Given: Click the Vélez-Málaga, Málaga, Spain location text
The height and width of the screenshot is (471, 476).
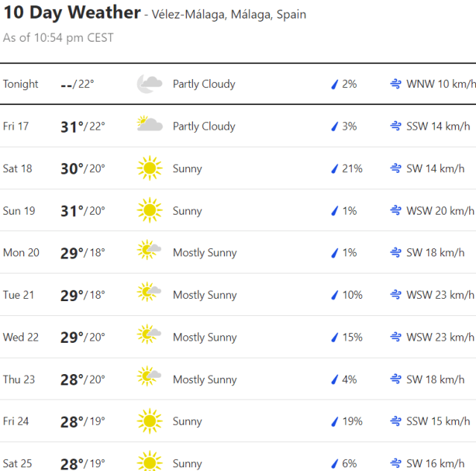Looking at the screenshot, I should [x=229, y=15].
